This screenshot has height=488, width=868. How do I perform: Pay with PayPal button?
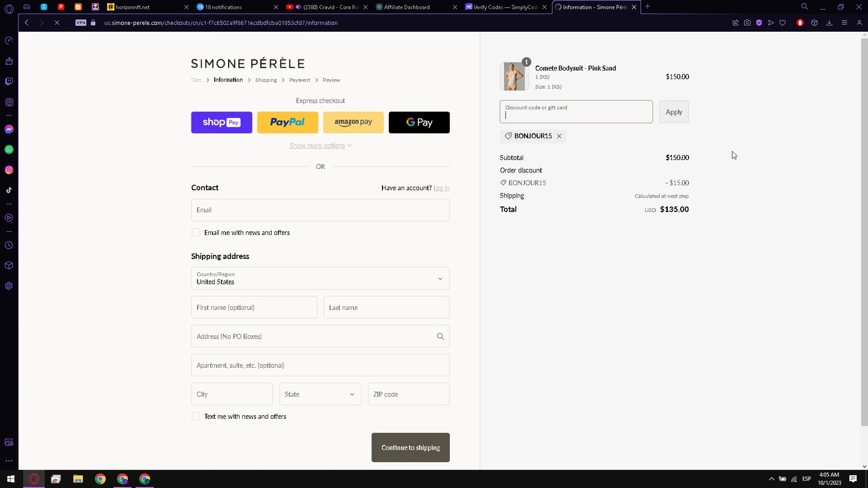[x=288, y=123]
